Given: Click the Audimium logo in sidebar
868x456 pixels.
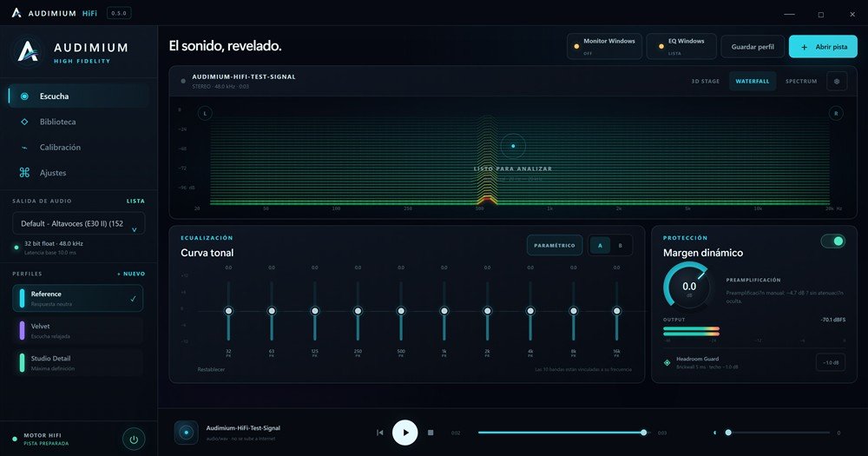Looking at the screenshot, I should tap(29, 51).
